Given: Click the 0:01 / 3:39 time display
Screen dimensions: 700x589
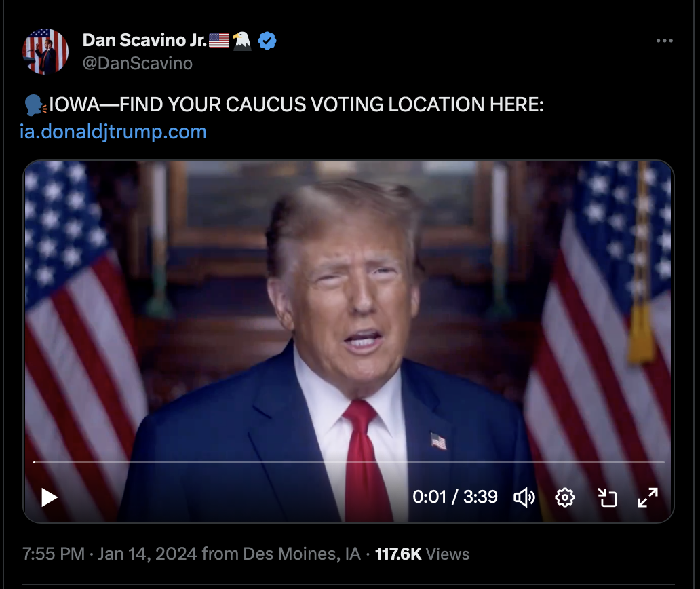Looking at the screenshot, I should [454, 497].
